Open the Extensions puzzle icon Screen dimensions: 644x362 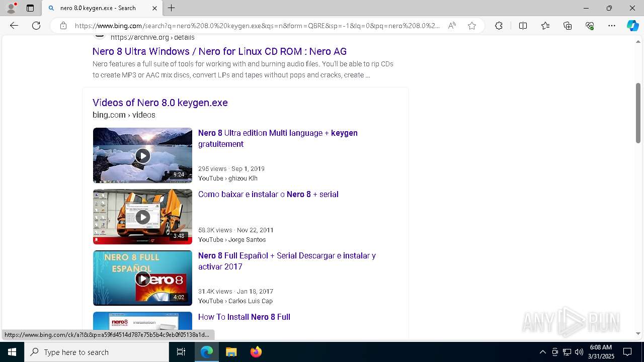tap(499, 26)
